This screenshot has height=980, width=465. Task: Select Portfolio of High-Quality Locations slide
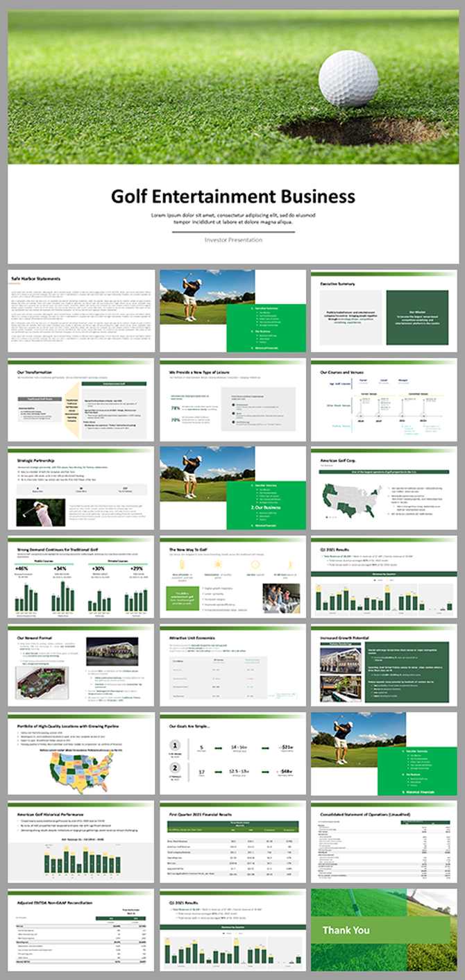81,754
